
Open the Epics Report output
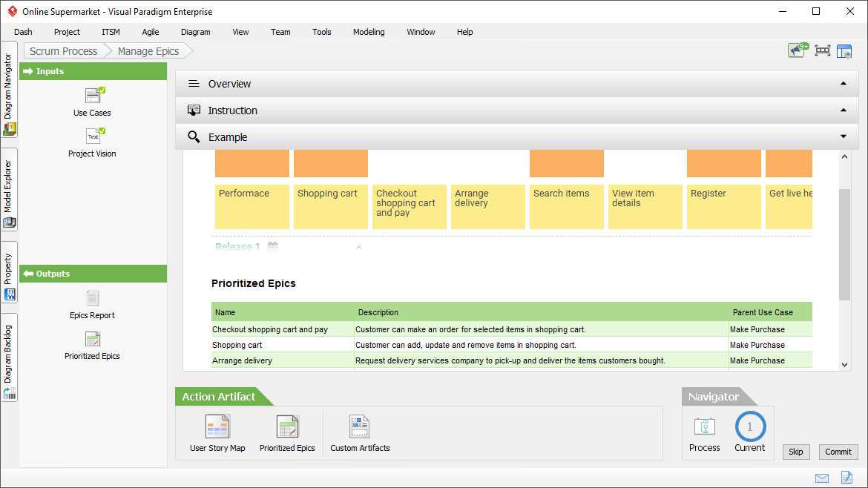tap(93, 304)
